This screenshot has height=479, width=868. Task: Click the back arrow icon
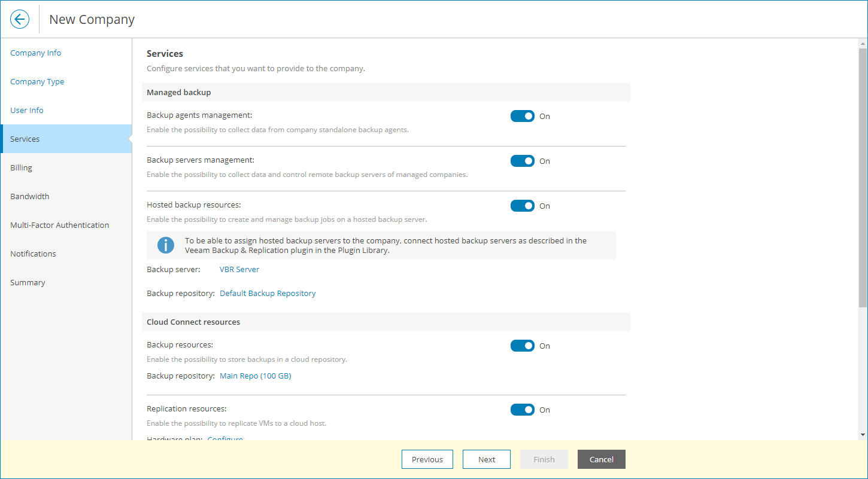coord(20,19)
